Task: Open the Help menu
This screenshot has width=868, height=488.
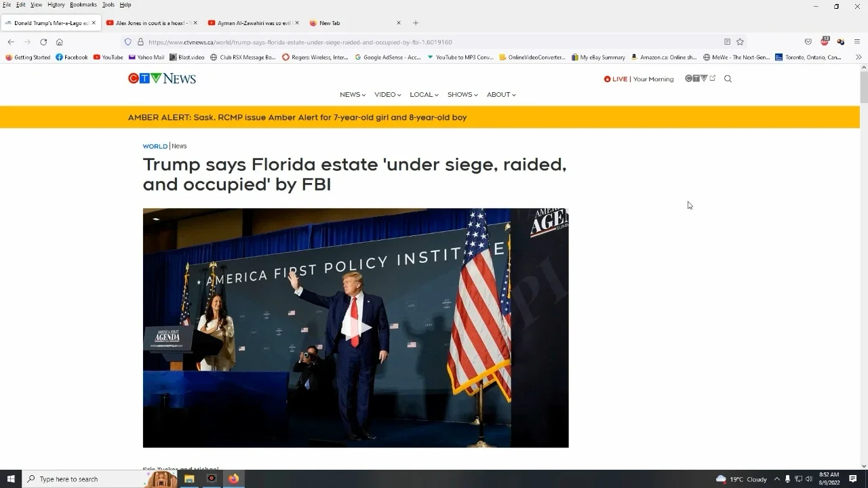Action: [x=125, y=5]
